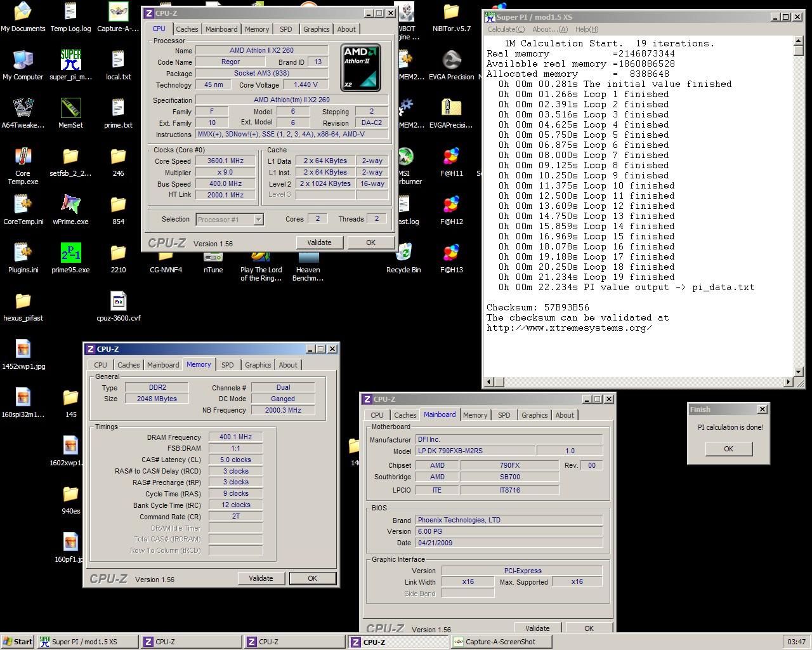Launch EVGA Precision desktop icon

(x=451, y=65)
